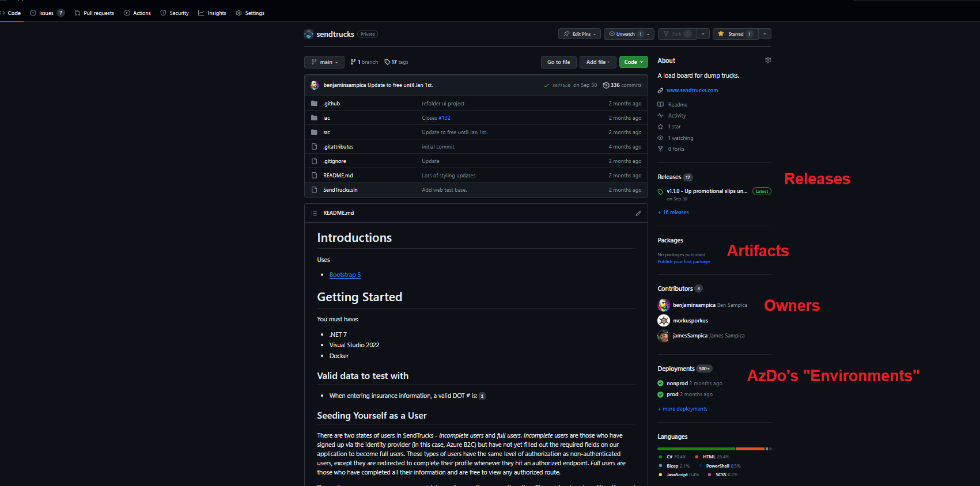Open repository Settings tab
The image size is (980, 486).
(x=250, y=13)
